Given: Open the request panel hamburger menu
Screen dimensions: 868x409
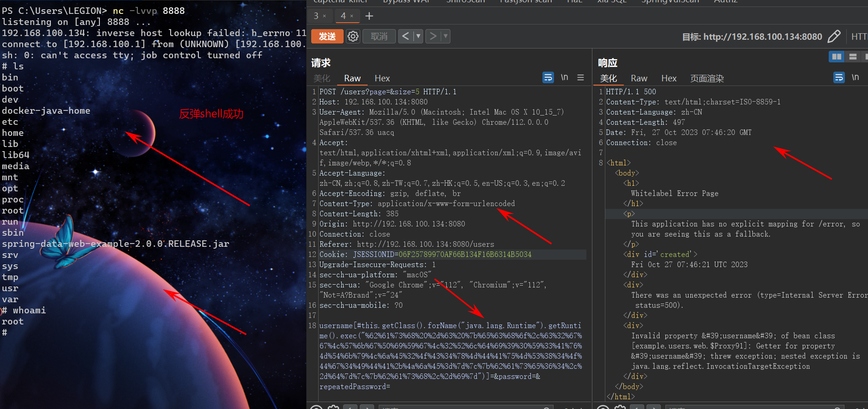Looking at the screenshot, I should pyautogui.click(x=581, y=78).
